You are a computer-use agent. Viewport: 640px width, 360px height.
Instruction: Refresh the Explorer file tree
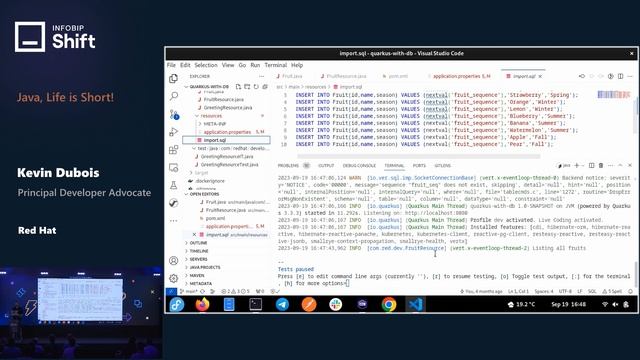coord(256,87)
